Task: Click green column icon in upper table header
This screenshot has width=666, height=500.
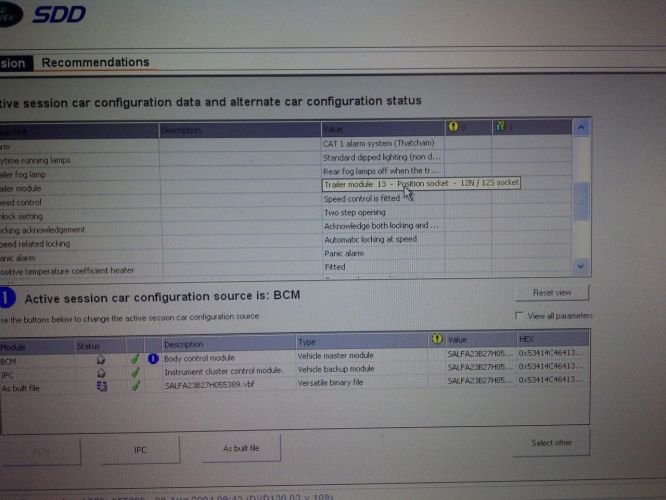Action: 501,126
